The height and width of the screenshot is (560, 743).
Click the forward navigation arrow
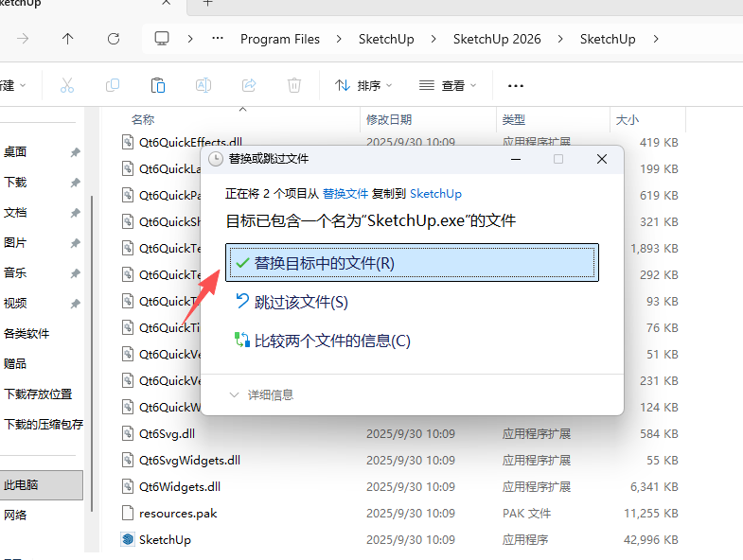coord(23,39)
